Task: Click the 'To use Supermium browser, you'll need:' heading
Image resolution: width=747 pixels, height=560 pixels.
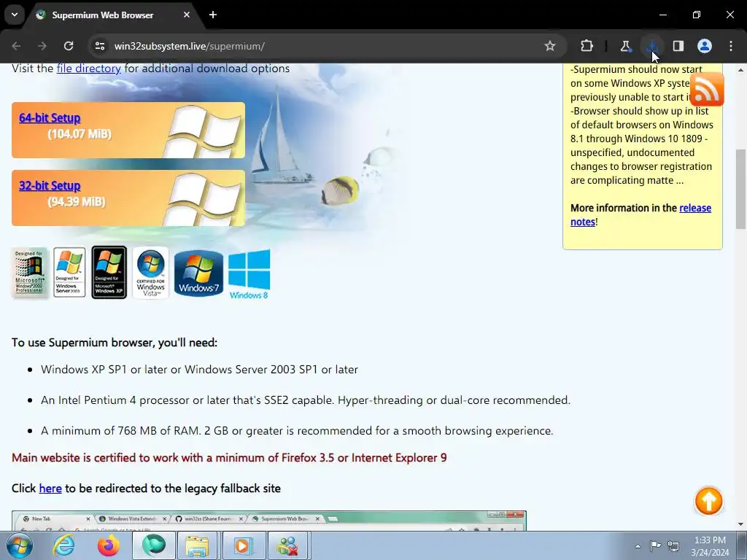Action: coord(115,343)
